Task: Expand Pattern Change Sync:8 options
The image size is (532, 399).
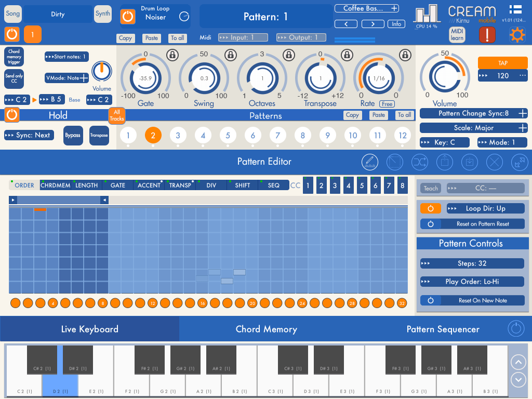Action: [473, 113]
